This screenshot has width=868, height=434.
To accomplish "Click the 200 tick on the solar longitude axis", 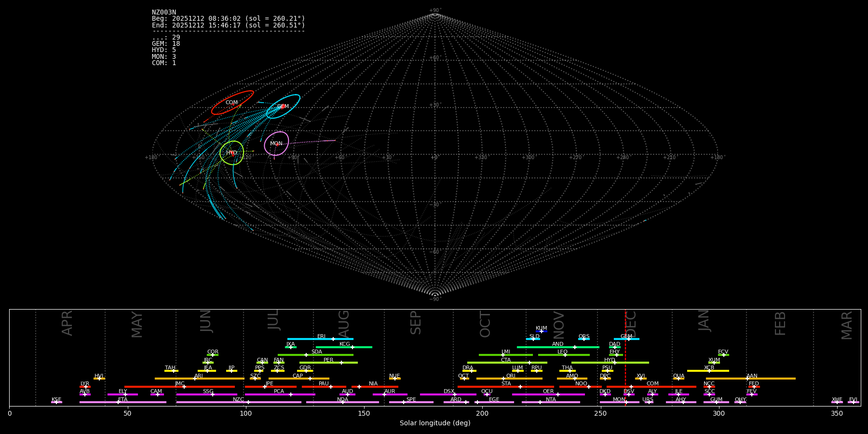I will tap(482, 413).
